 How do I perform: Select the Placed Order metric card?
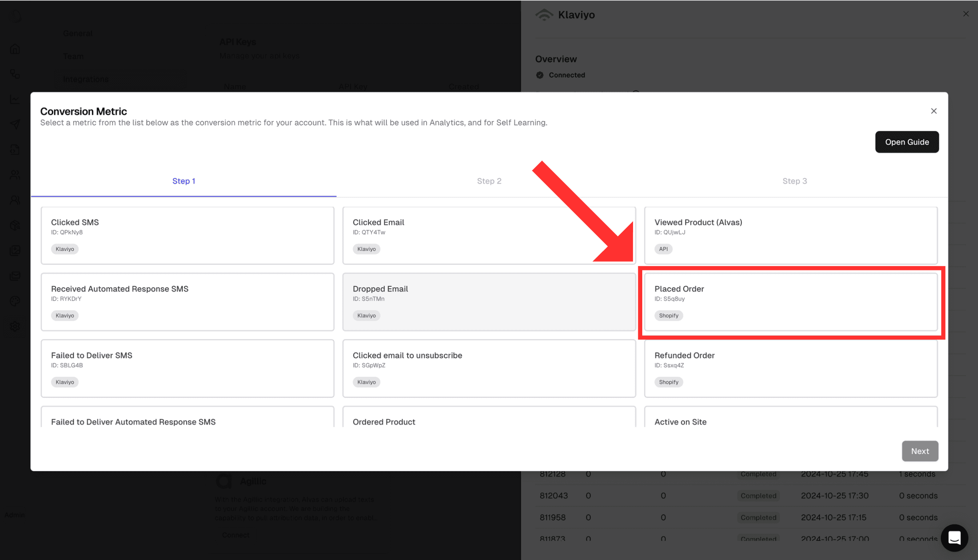tap(791, 302)
